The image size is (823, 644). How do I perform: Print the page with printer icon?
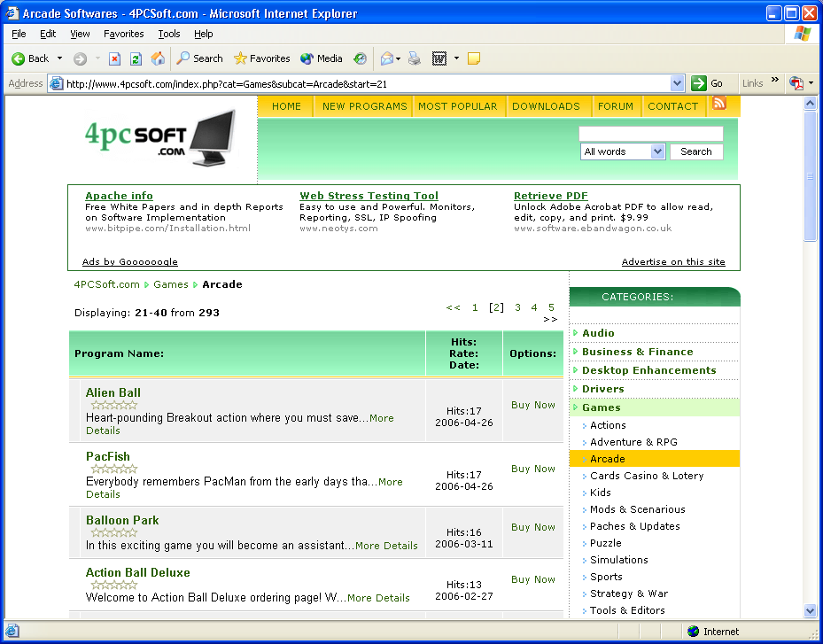[415, 58]
